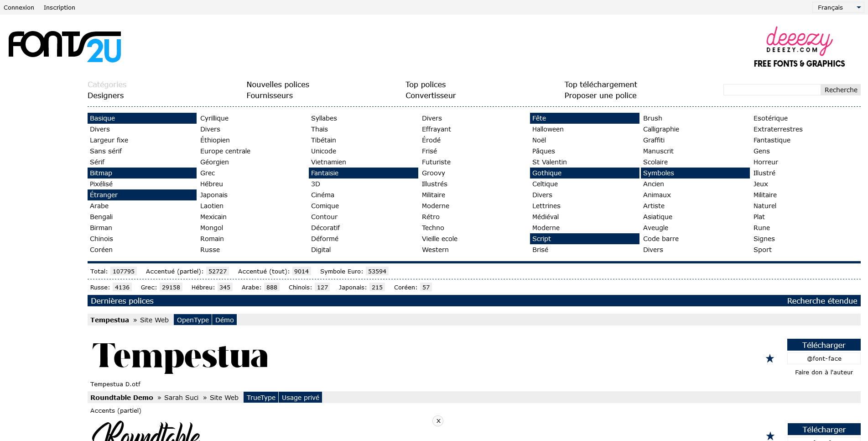
Task: Open designer Sarah Suci link
Action: [181, 398]
